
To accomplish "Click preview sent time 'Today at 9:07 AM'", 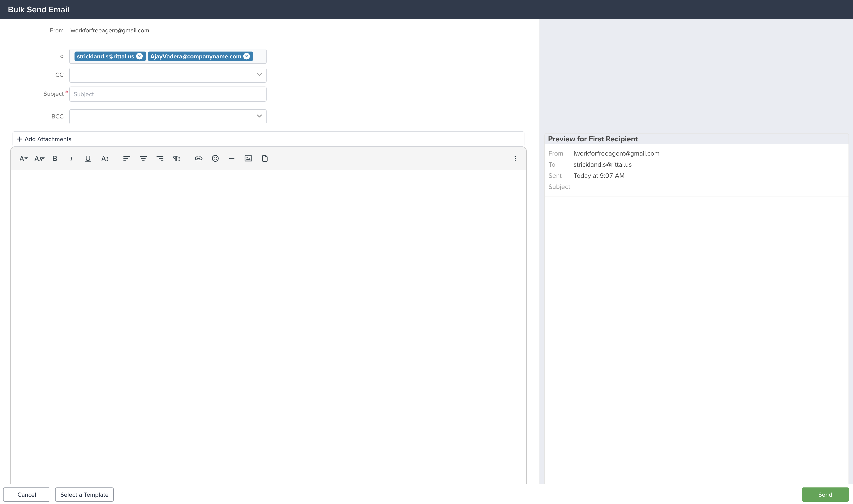I will (x=599, y=176).
